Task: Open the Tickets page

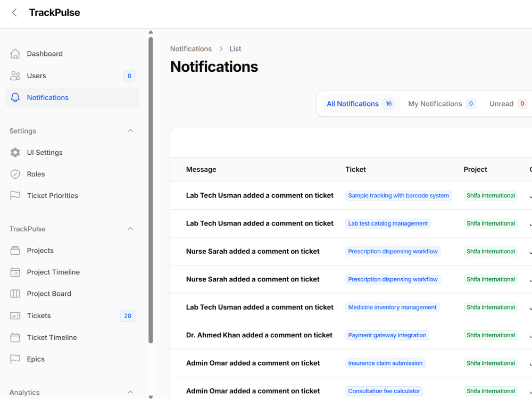Action: (x=72, y=315)
